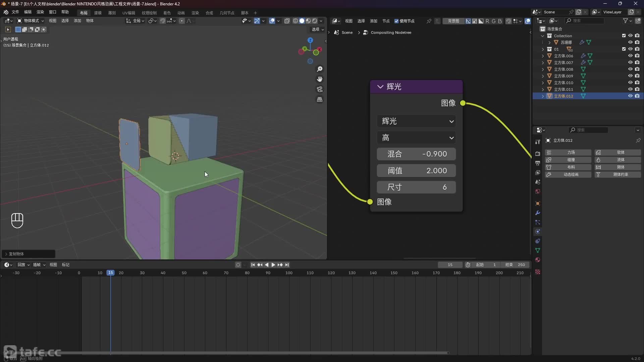Select wireframe viewport shading icon
This screenshot has width=644, height=362.
click(296, 21)
